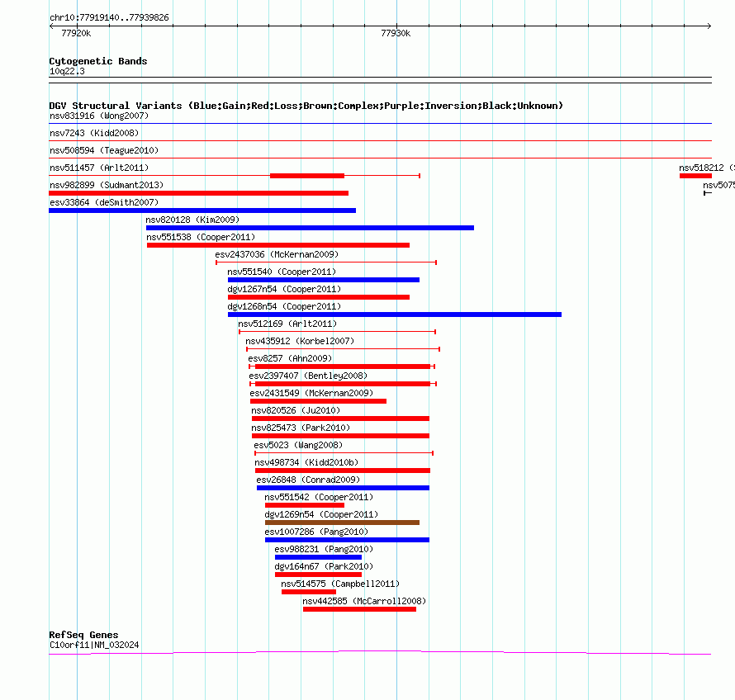The height and width of the screenshot is (700, 735).
Task: Click the magenta C10orf11 gene track line
Action: (x=380, y=652)
